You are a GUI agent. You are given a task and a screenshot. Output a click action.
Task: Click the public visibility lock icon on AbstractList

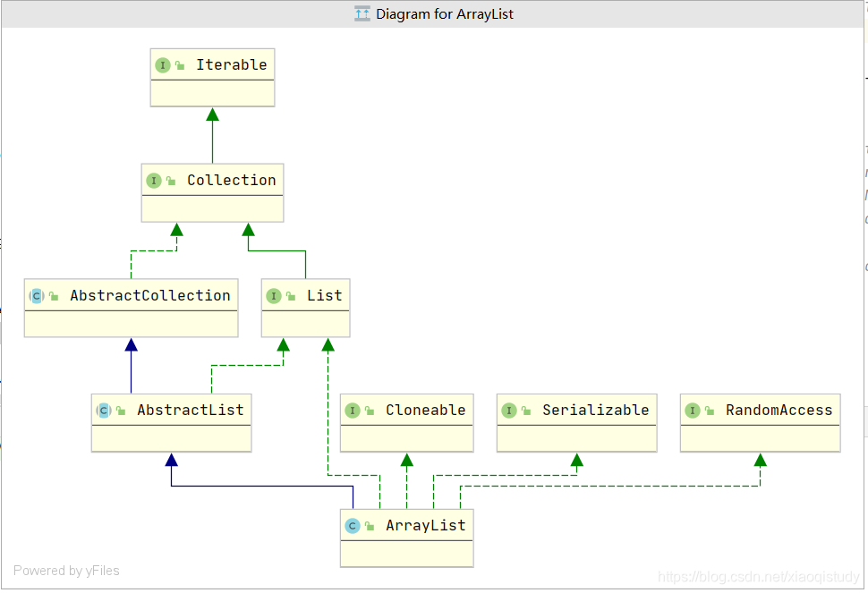pos(121,411)
